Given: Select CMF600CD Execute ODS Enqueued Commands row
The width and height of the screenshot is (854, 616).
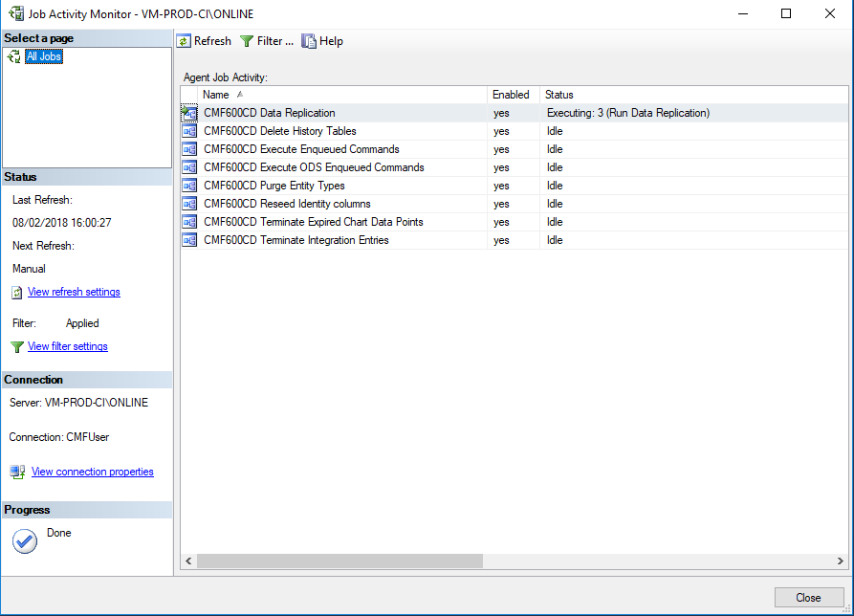Looking at the screenshot, I should click(x=515, y=167).
